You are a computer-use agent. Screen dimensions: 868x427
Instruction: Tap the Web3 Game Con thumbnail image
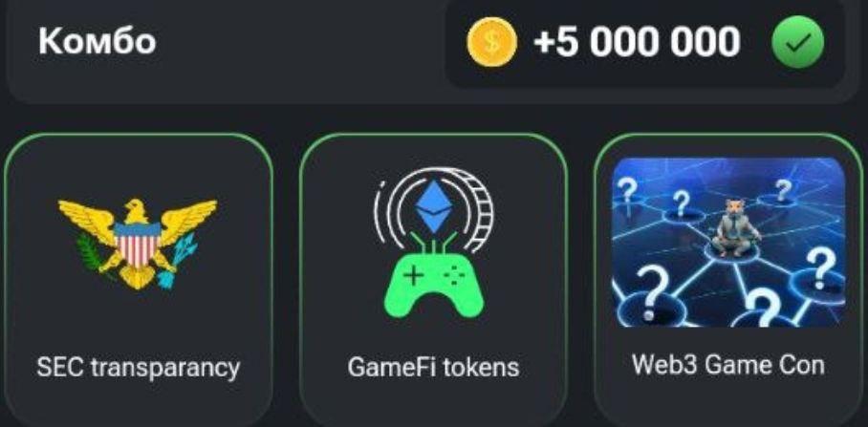coord(728,243)
